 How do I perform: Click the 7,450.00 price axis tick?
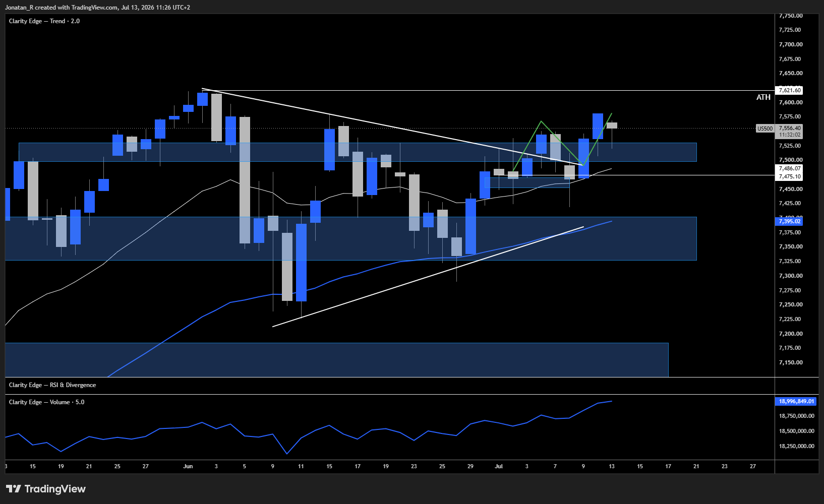point(791,189)
